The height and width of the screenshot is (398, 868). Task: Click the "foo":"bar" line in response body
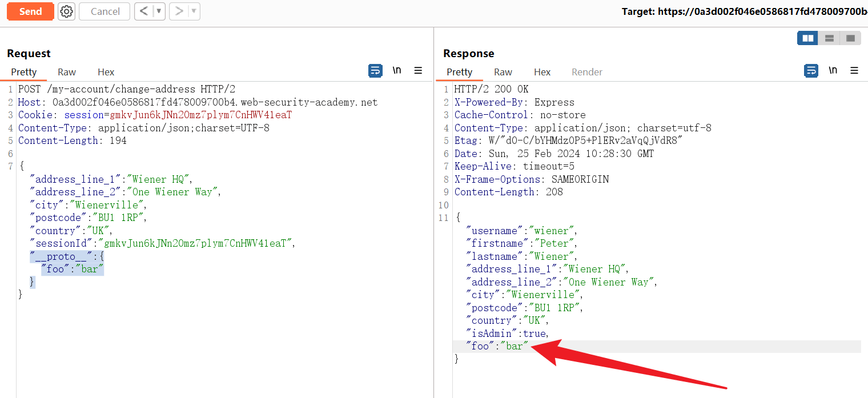pos(497,346)
